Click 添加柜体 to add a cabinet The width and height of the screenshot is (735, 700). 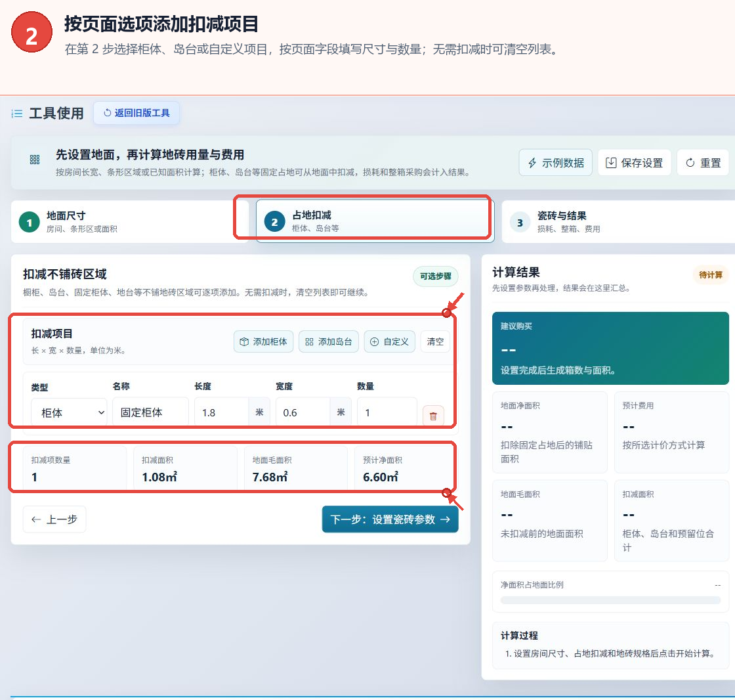pyautogui.click(x=263, y=341)
